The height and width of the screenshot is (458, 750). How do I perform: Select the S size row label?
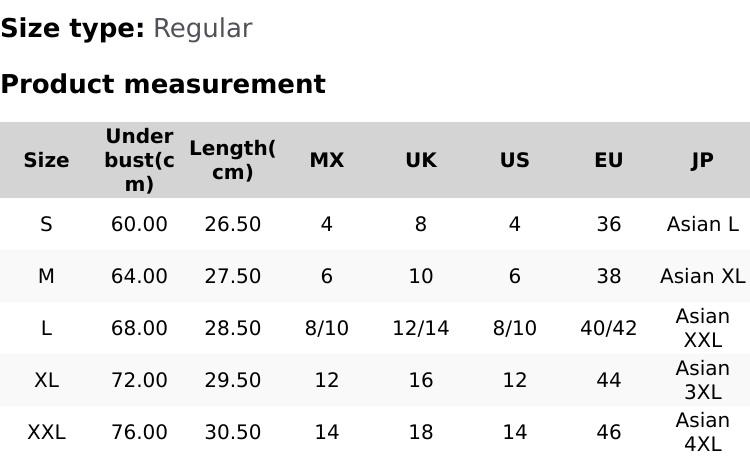46,224
